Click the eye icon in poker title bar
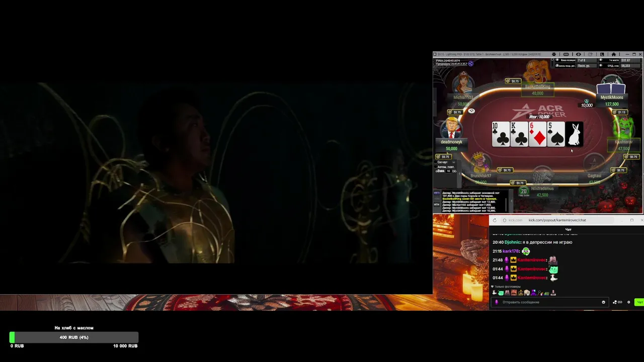Screen dimensions: 644x362 click(579, 54)
